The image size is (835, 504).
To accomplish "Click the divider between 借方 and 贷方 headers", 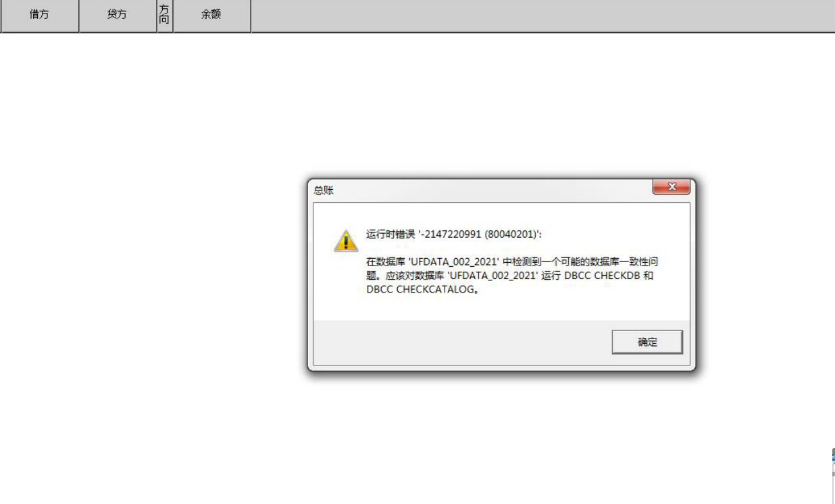I will tap(79, 15).
